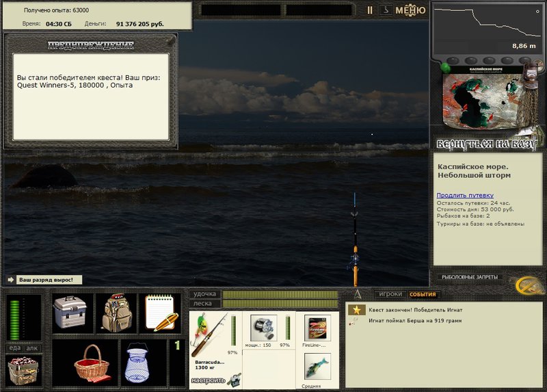
Task: Click the small toolbox icon next to настроить
Action: (234, 380)
